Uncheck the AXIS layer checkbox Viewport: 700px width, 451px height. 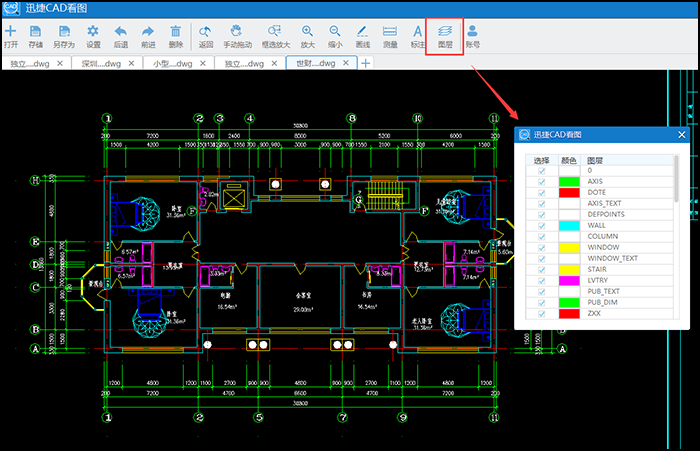pos(542,181)
